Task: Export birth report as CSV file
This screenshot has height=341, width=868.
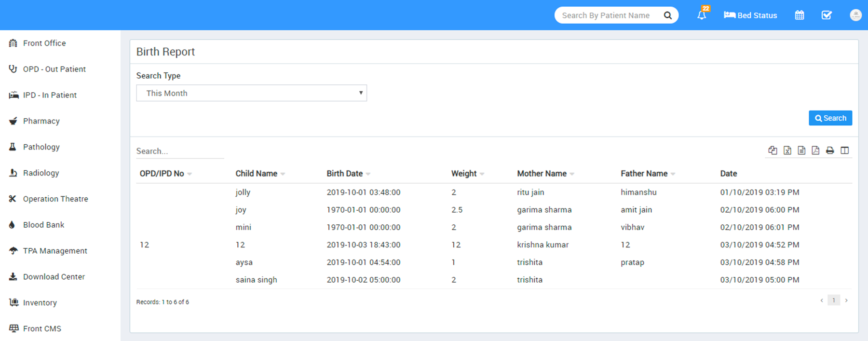Action: point(801,150)
